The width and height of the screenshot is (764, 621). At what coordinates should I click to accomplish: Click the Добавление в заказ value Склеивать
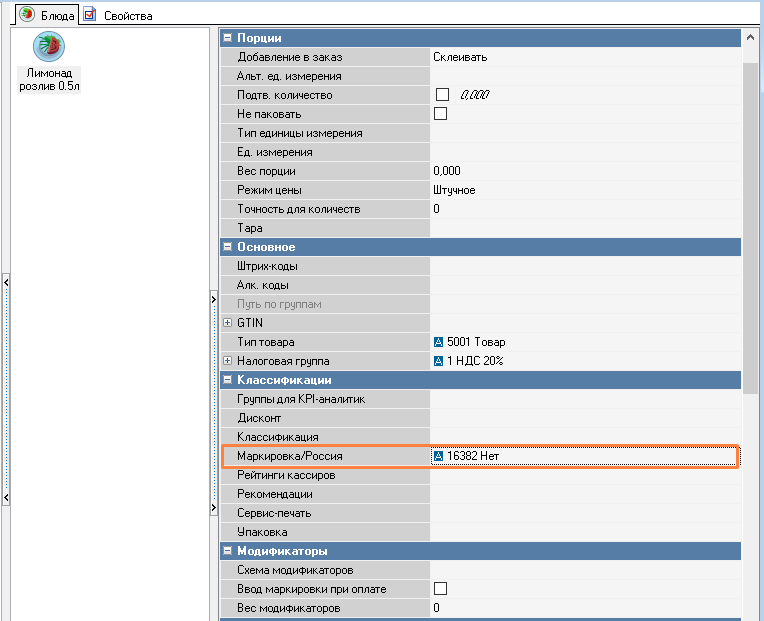click(x=460, y=57)
